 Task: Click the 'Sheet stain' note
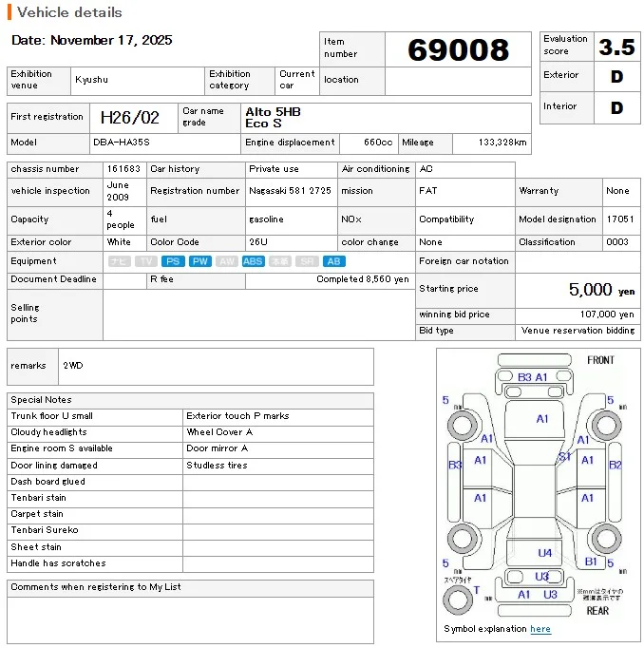[x=36, y=546]
